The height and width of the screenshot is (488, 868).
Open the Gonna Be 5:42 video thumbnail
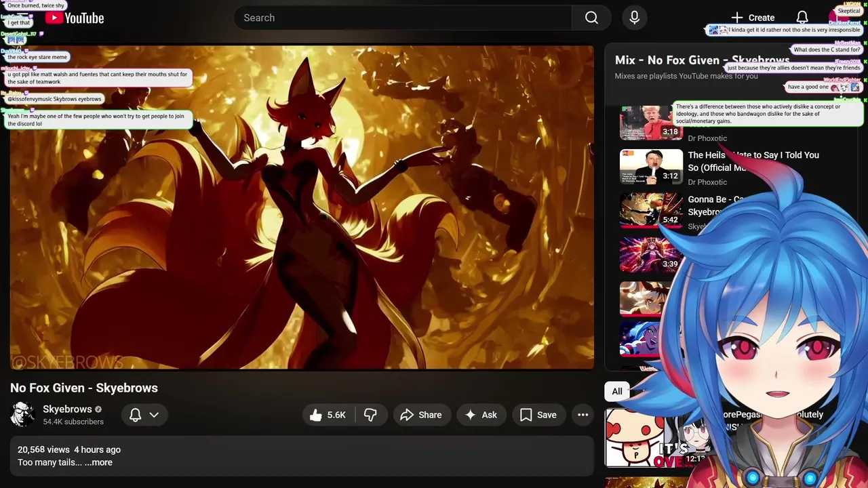click(651, 210)
